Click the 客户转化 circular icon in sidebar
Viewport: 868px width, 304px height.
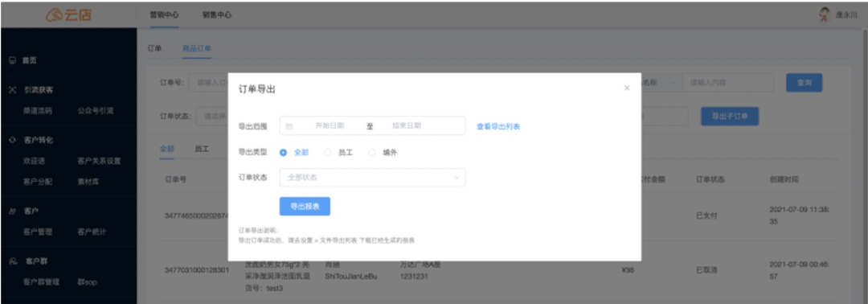(x=12, y=140)
